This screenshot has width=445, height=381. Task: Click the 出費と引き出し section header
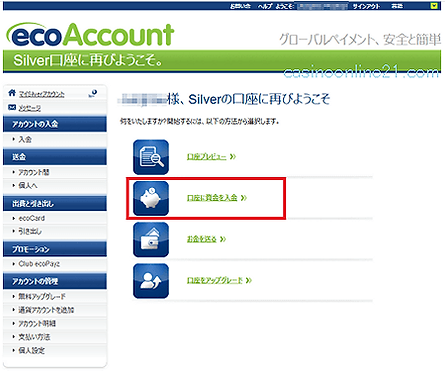click(55, 203)
